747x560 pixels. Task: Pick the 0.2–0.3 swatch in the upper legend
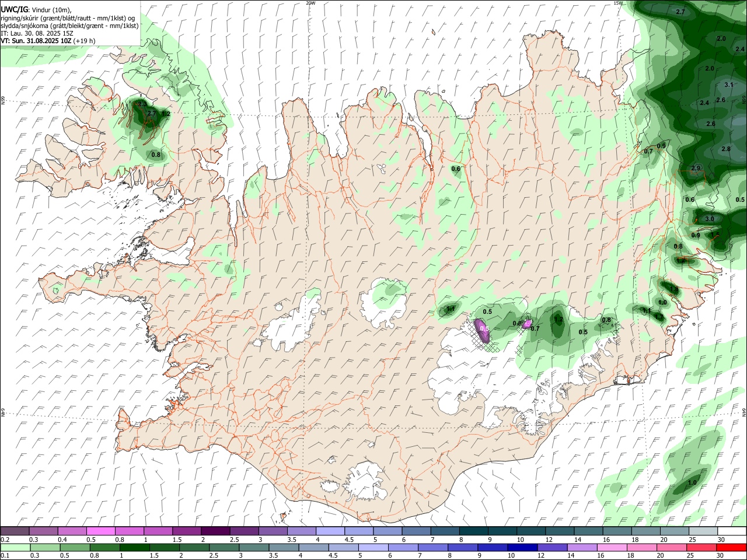tap(15, 531)
